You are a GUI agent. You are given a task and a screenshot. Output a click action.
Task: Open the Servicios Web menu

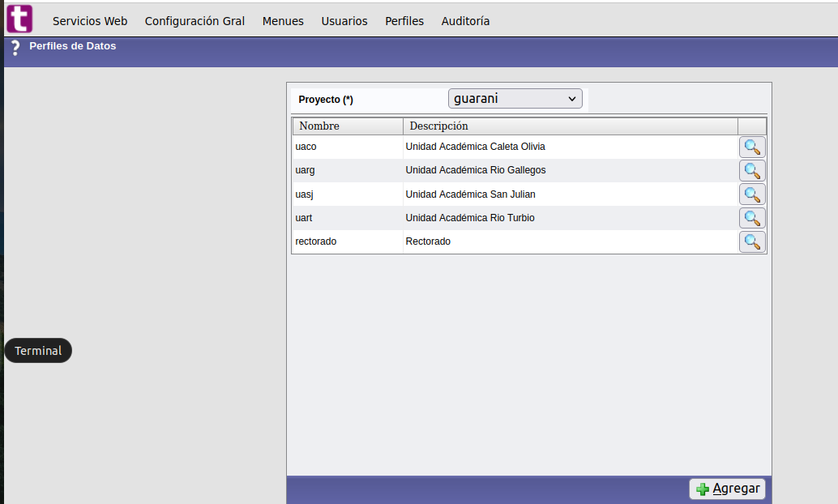point(90,21)
